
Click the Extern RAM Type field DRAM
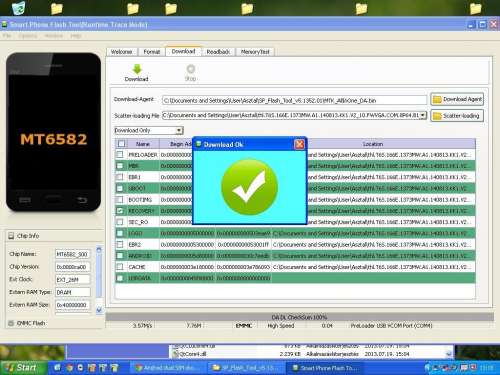pos(72,292)
